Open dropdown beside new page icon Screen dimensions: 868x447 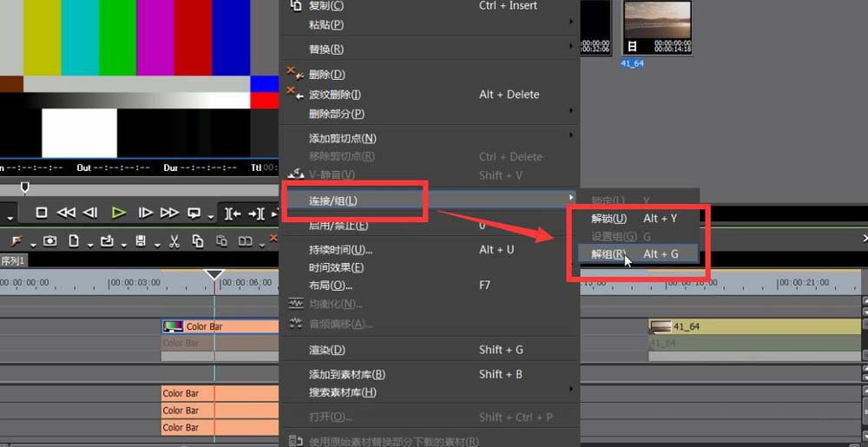(89, 245)
